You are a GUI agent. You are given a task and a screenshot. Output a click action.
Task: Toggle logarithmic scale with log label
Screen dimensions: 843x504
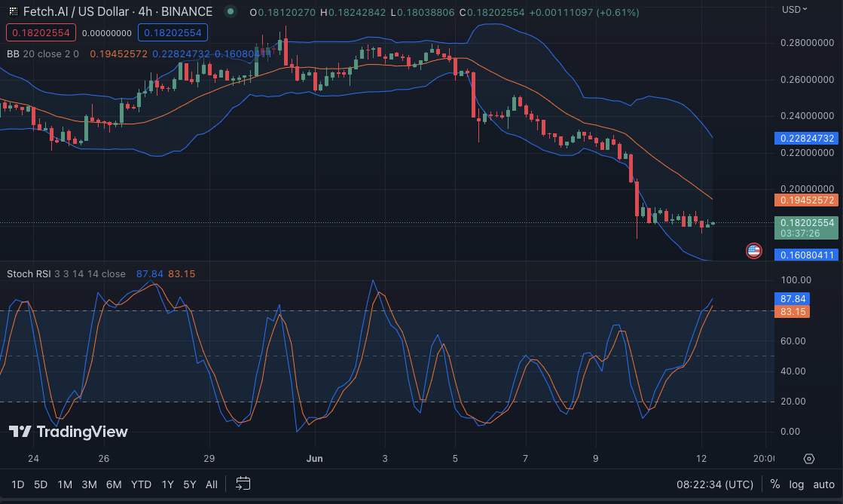tap(797, 484)
